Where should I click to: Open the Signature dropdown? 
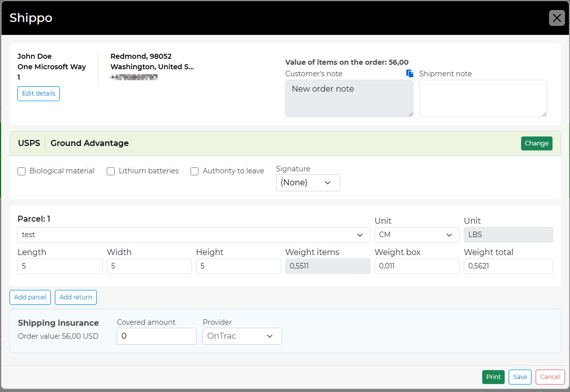[308, 183]
